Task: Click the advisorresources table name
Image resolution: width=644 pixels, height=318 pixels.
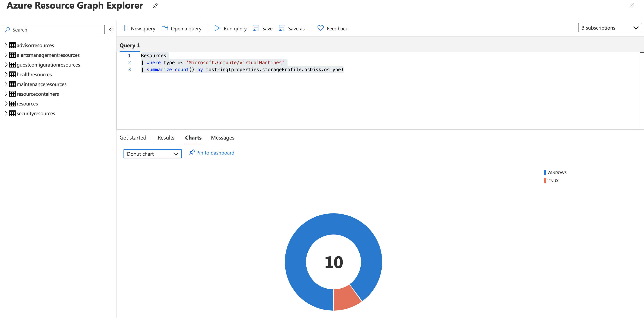Action: click(x=35, y=45)
